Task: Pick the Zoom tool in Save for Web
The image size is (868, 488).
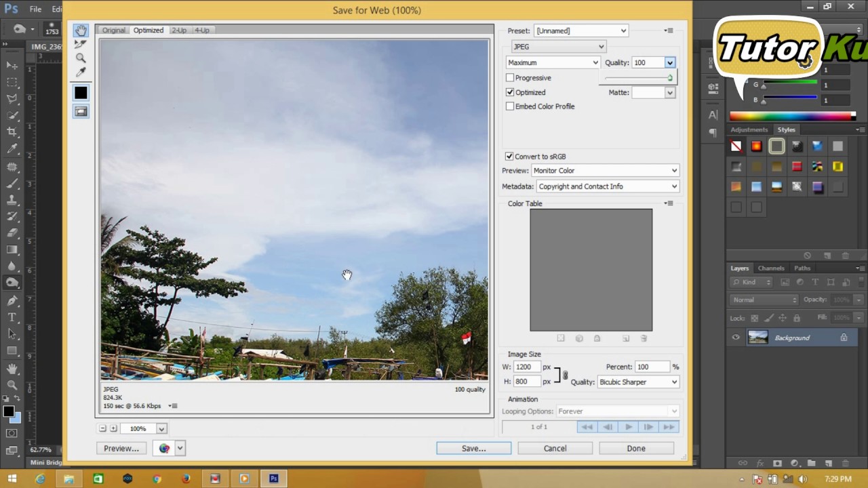Action: pyautogui.click(x=81, y=58)
